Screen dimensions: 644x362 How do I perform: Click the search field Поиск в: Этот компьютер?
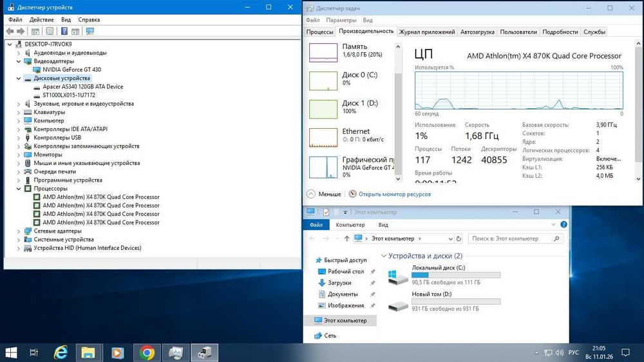[x=515, y=238]
